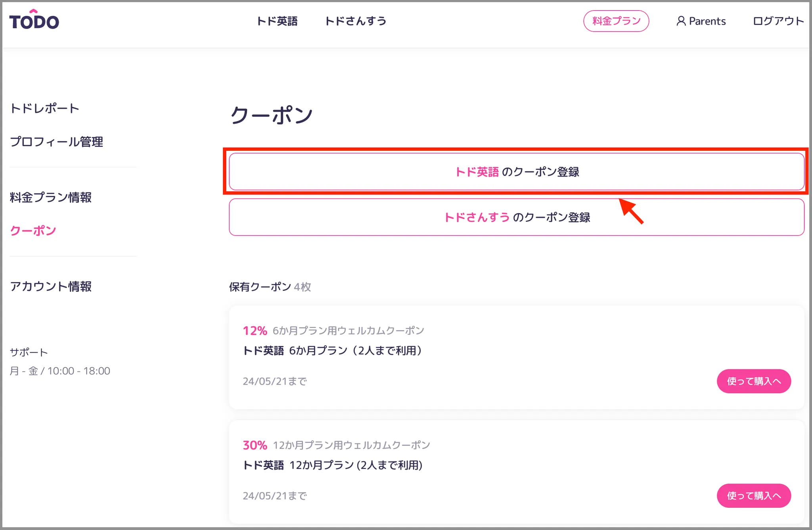Open トド英語 in top navigation

pos(277,21)
